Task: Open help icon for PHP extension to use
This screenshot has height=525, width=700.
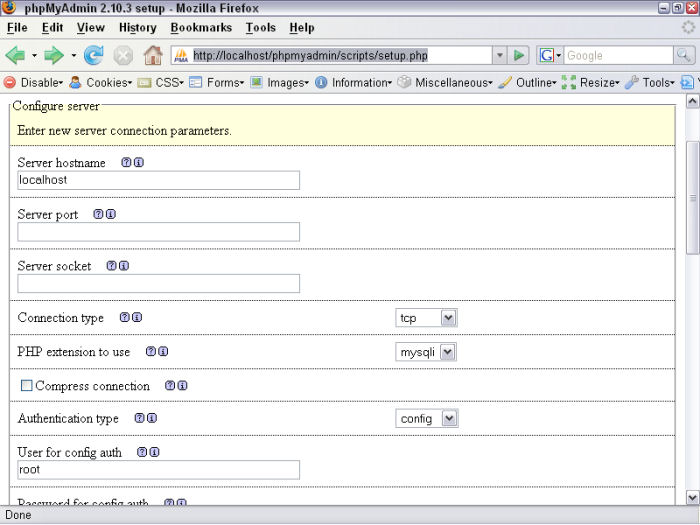Action: tap(151, 351)
